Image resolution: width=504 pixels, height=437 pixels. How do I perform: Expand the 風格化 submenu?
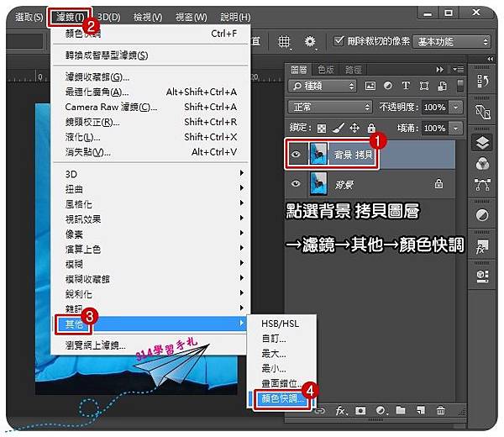(150, 204)
